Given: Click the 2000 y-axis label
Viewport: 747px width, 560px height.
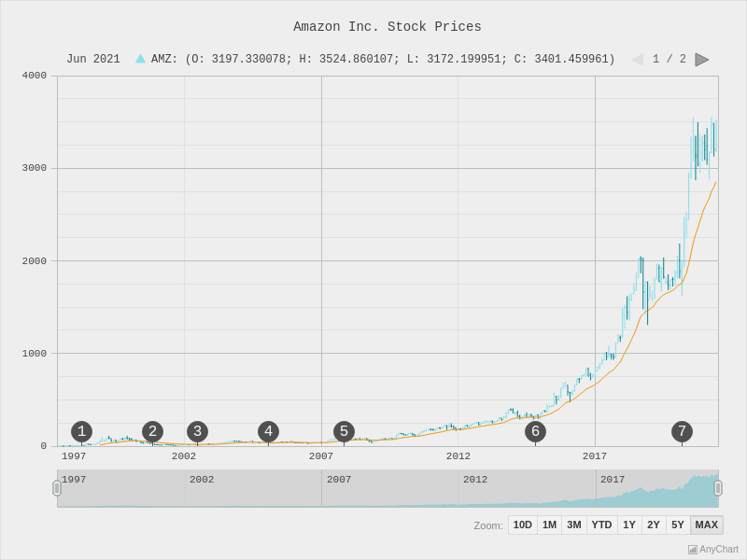Looking at the screenshot, I should coord(35,261).
